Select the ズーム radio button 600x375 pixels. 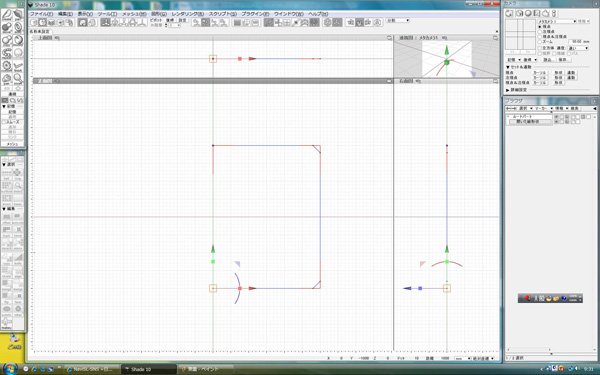(x=540, y=42)
